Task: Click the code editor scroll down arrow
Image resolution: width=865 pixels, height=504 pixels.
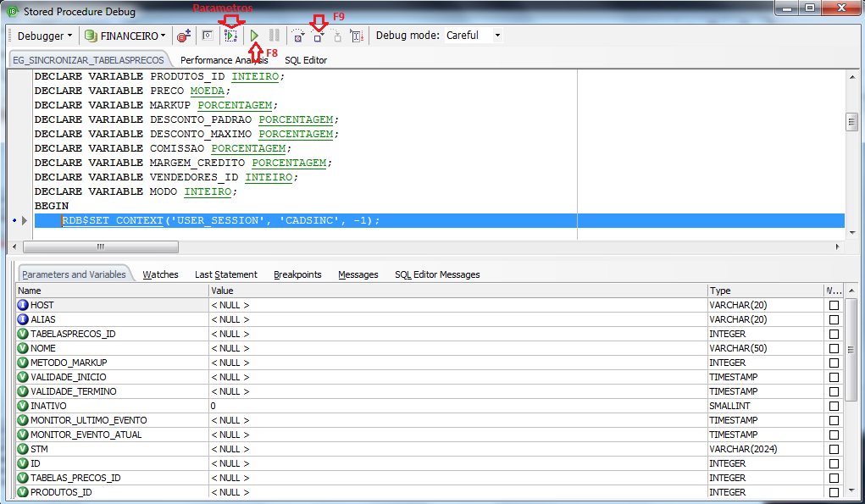Action: click(851, 233)
